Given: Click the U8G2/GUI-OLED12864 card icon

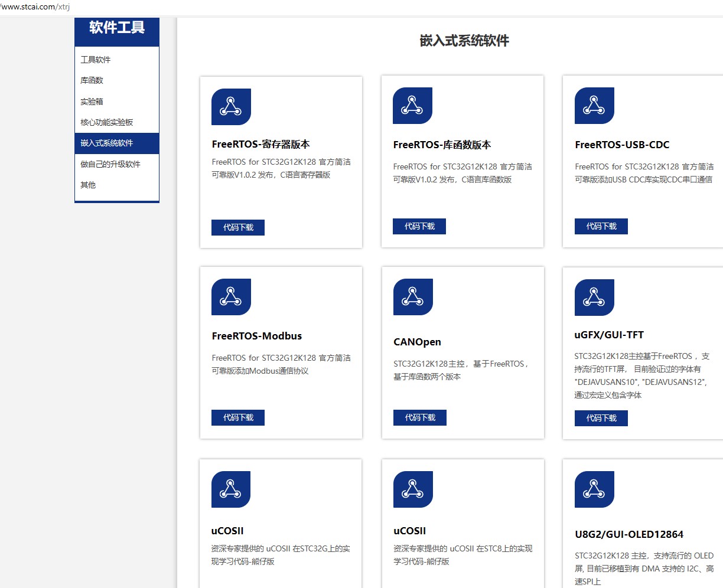Looking at the screenshot, I should (594, 489).
